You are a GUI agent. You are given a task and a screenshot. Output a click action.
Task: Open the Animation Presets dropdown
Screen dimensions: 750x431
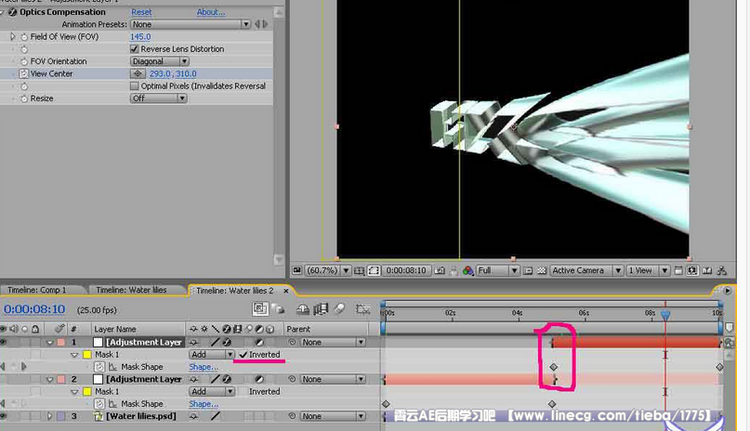point(190,24)
